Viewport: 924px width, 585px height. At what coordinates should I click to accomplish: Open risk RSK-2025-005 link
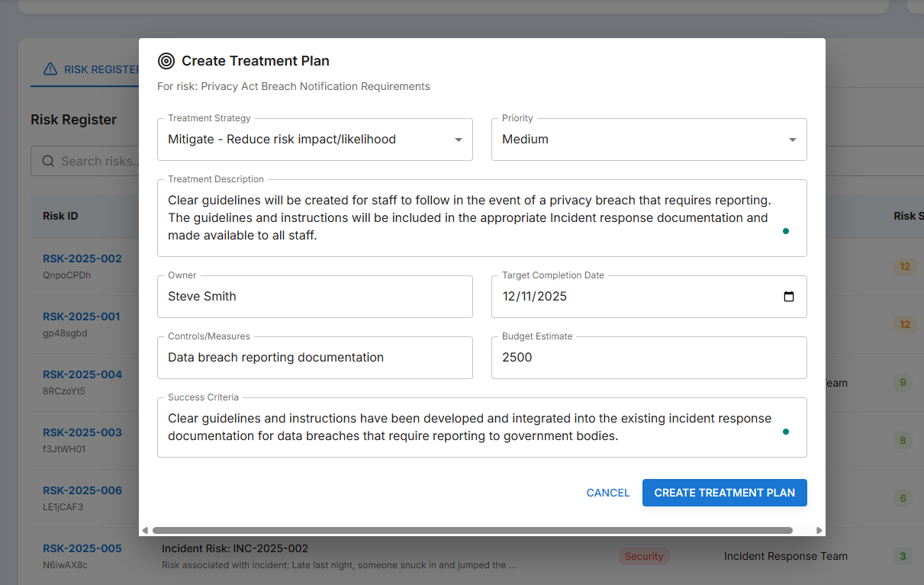point(82,548)
